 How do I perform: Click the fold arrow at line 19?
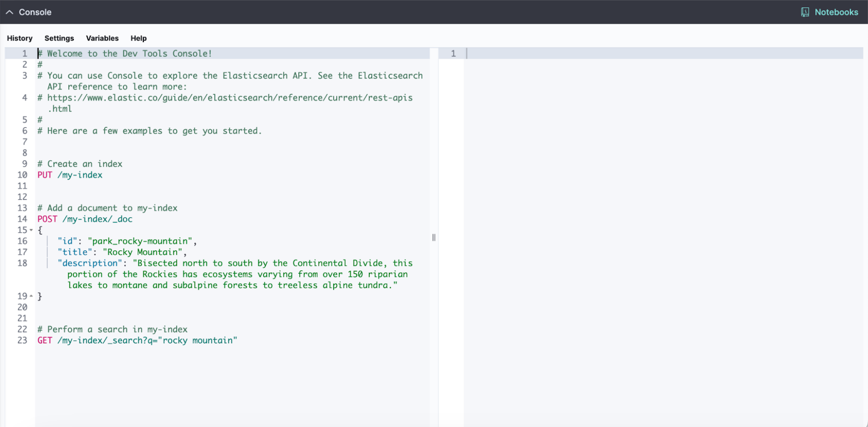(x=31, y=296)
